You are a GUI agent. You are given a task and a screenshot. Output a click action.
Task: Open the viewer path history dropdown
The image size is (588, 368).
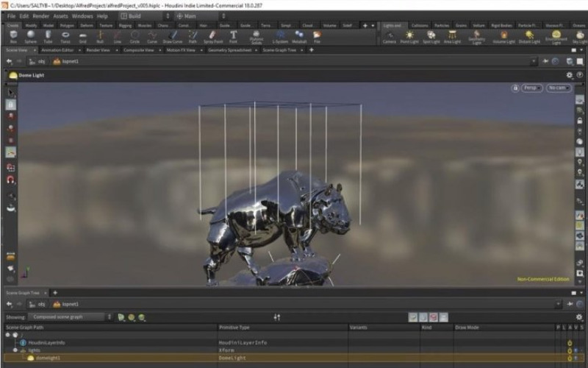[534, 61]
